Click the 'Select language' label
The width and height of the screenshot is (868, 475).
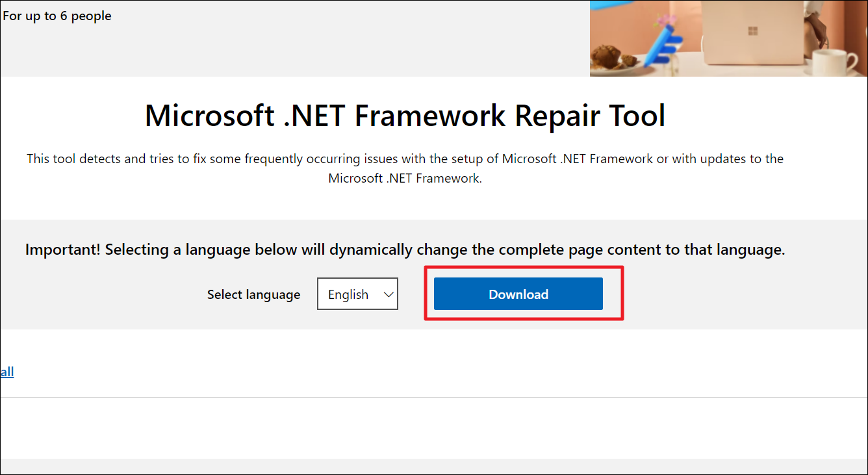point(253,294)
